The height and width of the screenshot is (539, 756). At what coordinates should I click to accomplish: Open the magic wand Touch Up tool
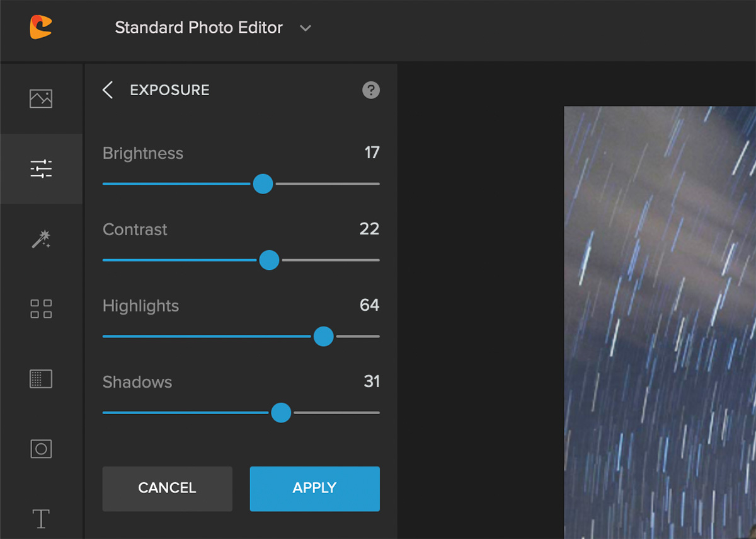[41, 239]
